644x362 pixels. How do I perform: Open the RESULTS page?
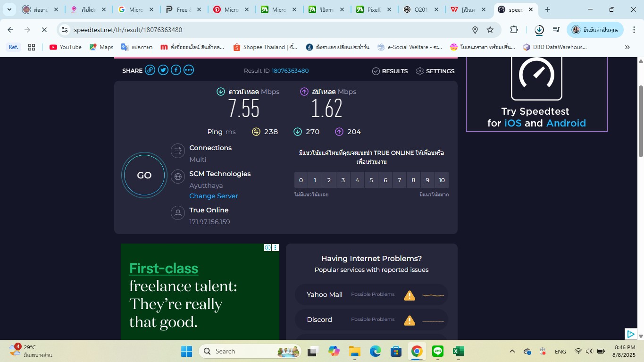pyautogui.click(x=390, y=71)
